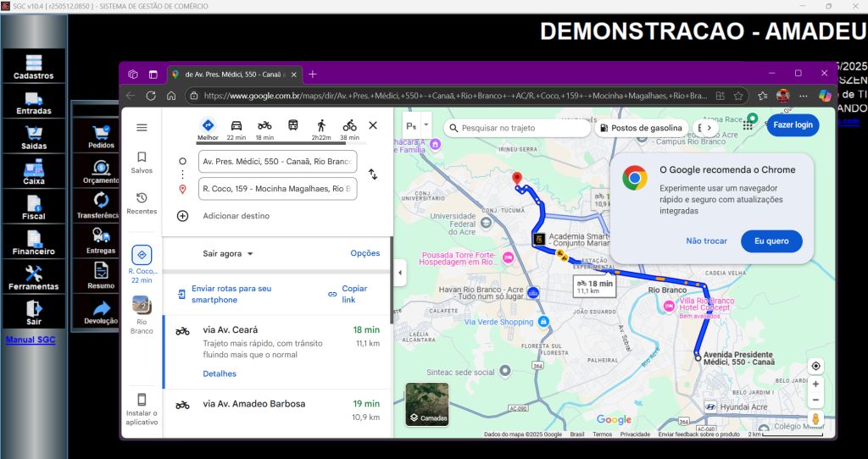Open Resumo in the SGC submenu
Image resolution: width=868 pixels, height=459 pixels.
tap(101, 277)
